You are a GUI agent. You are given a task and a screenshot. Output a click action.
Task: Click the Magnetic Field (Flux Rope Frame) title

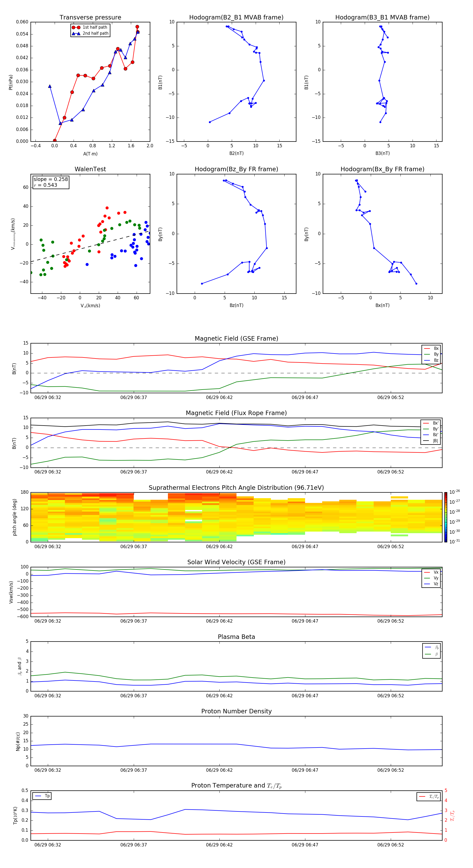coord(236,413)
